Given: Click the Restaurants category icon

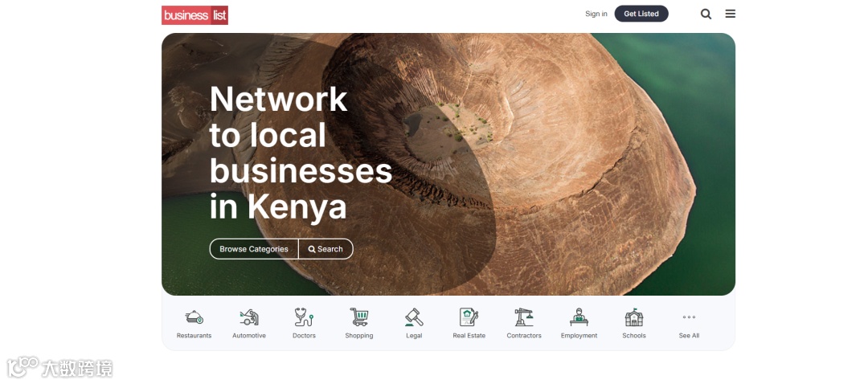Looking at the screenshot, I should tap(194, 317).
